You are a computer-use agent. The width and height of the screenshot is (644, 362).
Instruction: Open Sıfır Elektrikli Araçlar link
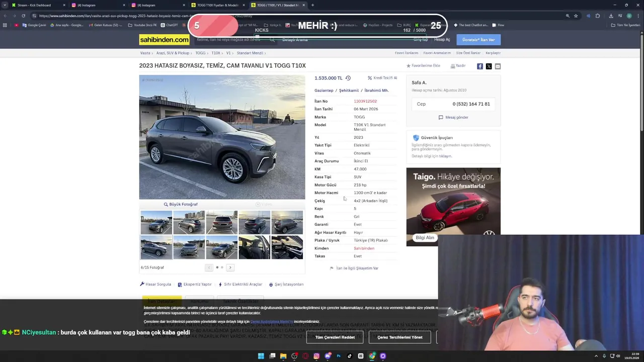click(x=240, y=285)
